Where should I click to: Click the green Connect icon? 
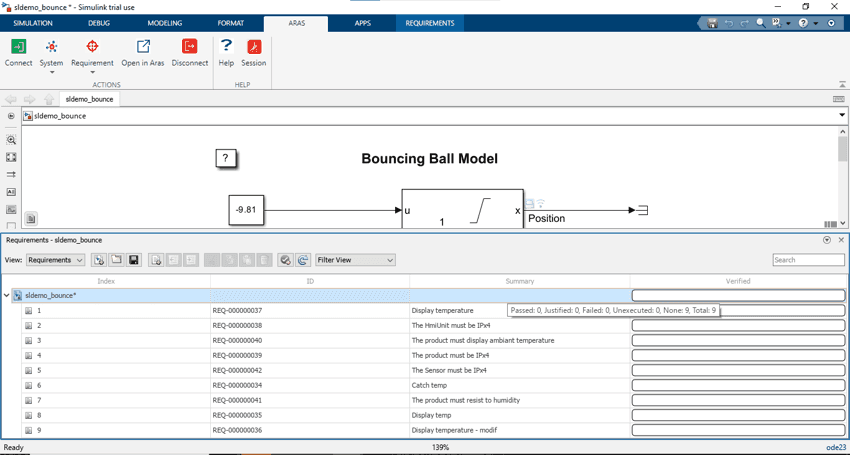point(18,47)
